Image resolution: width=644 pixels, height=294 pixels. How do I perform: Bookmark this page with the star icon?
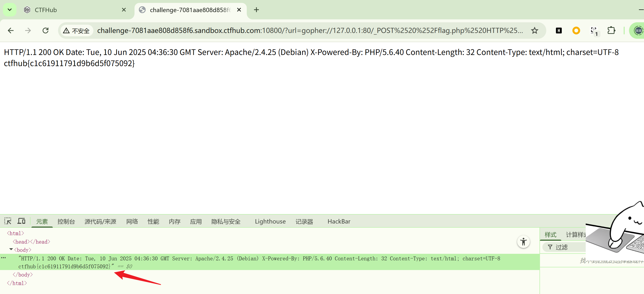click(x=534, y=31)
